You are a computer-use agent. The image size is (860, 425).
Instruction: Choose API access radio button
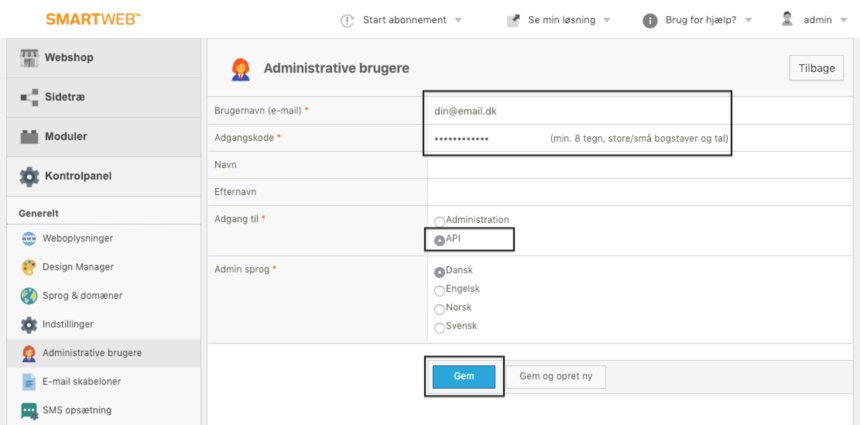coord(439,240)
